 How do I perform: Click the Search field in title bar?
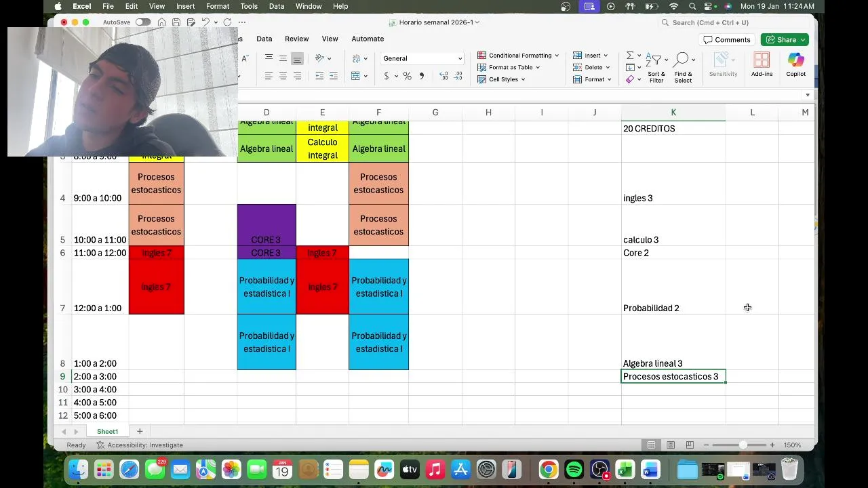tap(734, 22)
